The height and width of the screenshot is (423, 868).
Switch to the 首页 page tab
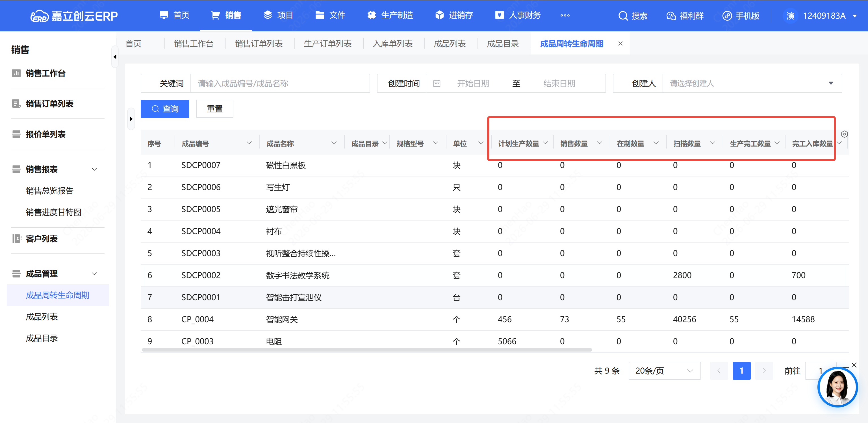[x=133, y=43]
